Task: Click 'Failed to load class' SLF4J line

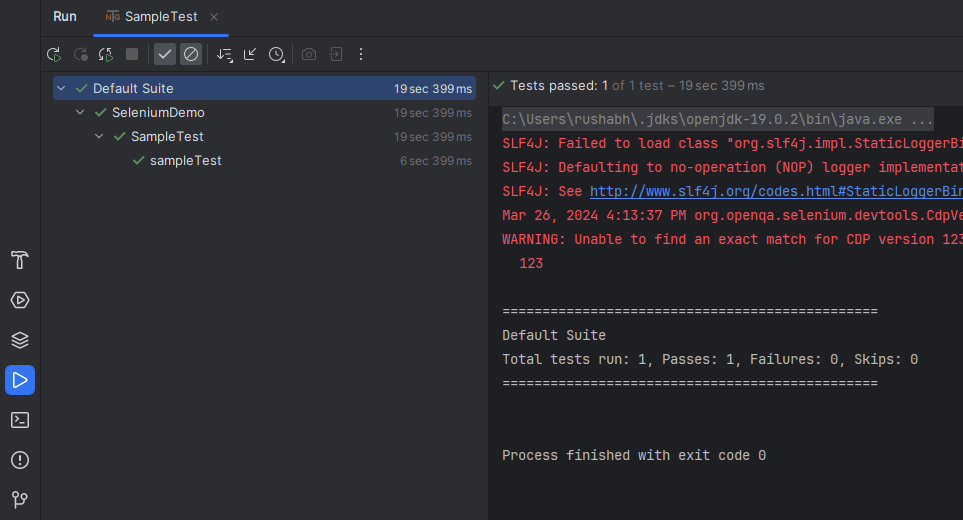Action: [x=732, y=144]
